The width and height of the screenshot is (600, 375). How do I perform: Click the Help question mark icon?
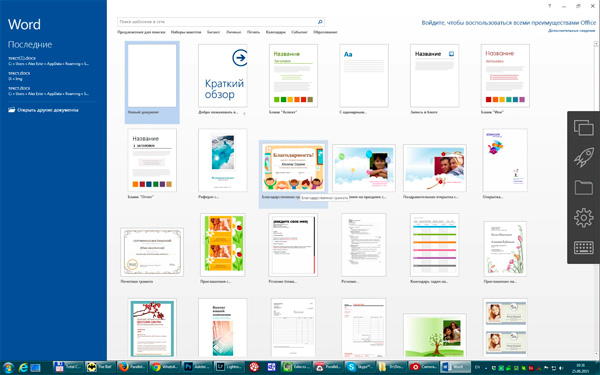point(549,6)
